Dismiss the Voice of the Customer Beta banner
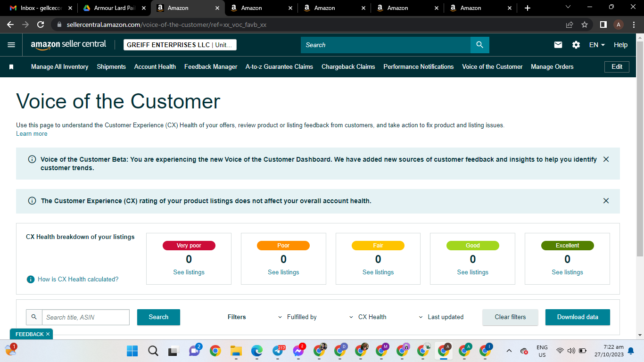 click(606, 159)
